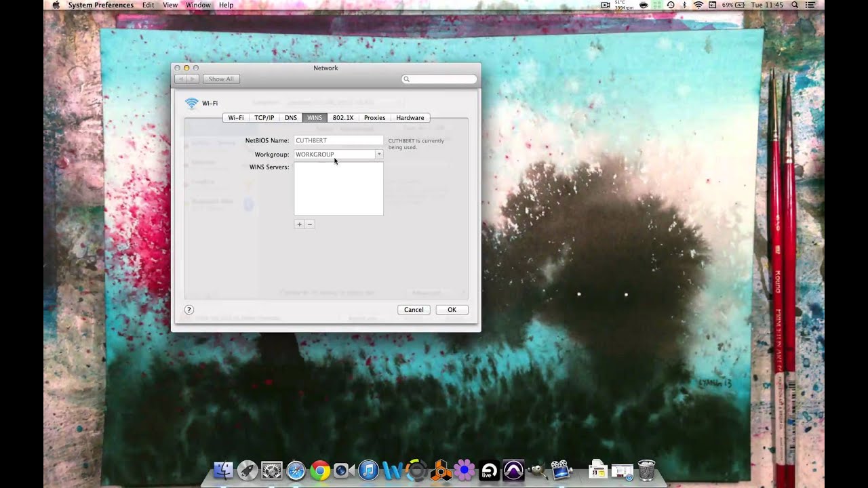Open the circular multicolor ring app in Dock
Screen dimensions: 868x488
click(x=417, y=470)
